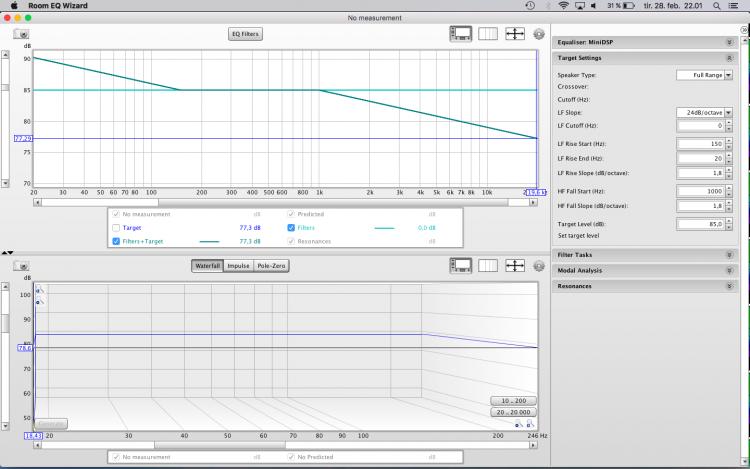
Task: Open graph limits icon on waterfall graph
Action: pyautogui.click(x=515, y=265)
